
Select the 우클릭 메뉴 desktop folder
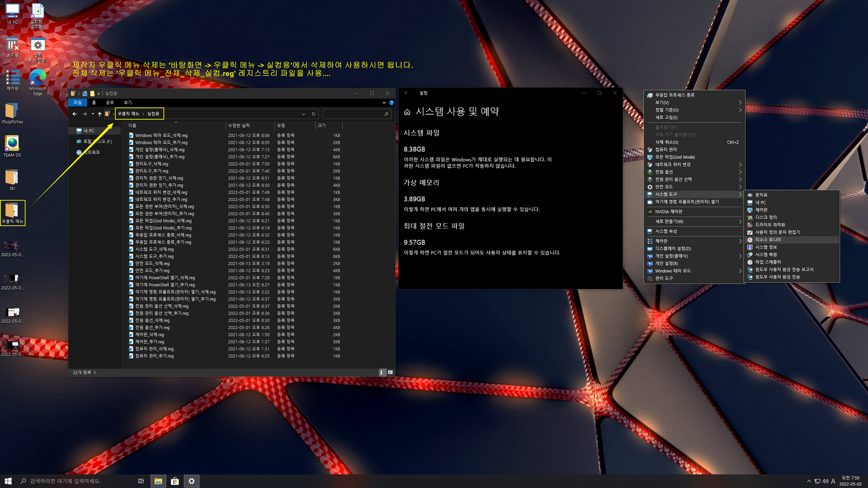tap(13, 213)
